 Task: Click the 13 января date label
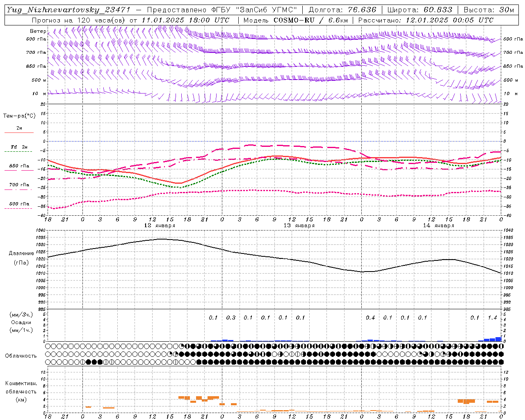click(299, 226)
